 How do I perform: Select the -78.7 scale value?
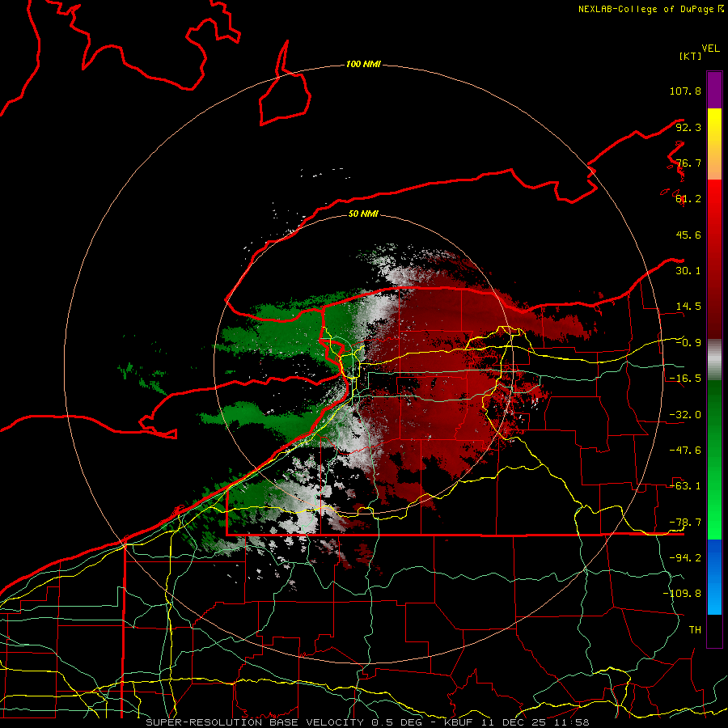coord(685,523)
